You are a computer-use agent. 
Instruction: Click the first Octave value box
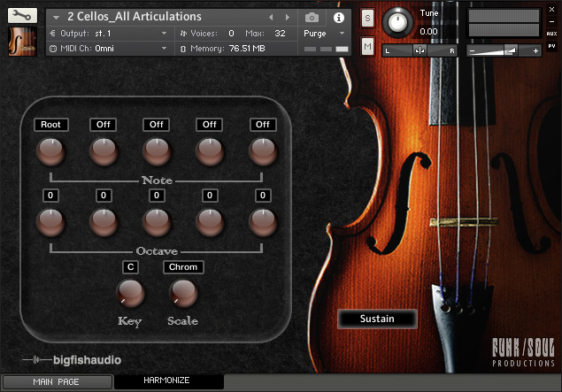[50, 196]
